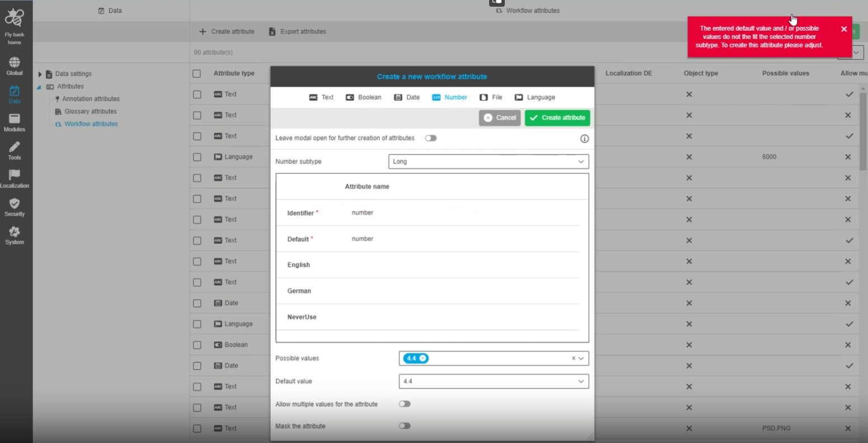Check the Boolean row checkbox

click(196, 345)
